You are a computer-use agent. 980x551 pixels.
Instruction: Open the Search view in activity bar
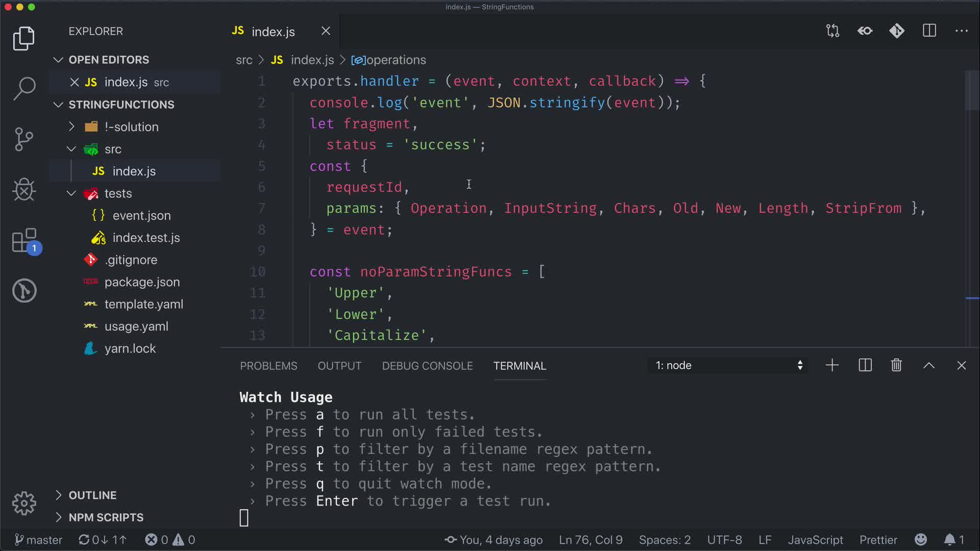pyautogui.click(x=24, y=89)
